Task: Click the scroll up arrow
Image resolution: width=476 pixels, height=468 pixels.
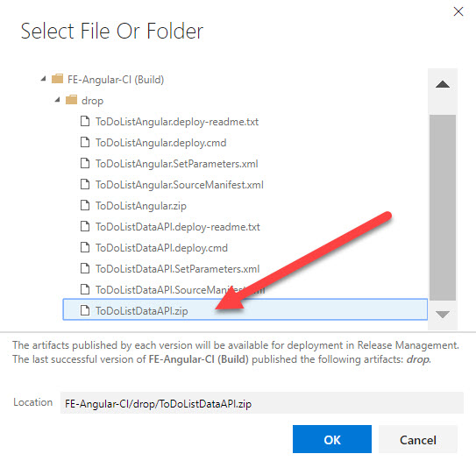Action: [x=443, y=84]
